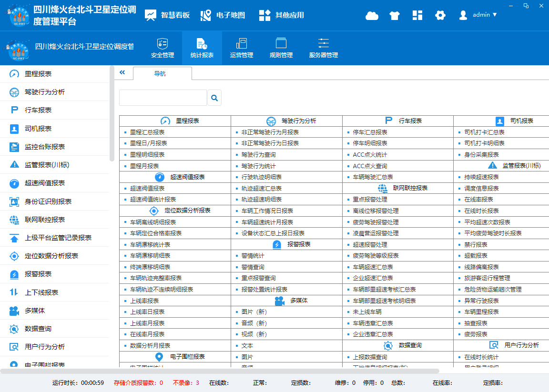This screenshot has height=392, width=549.
Task: Open the settings gear in the title bar
Action: 440,15
